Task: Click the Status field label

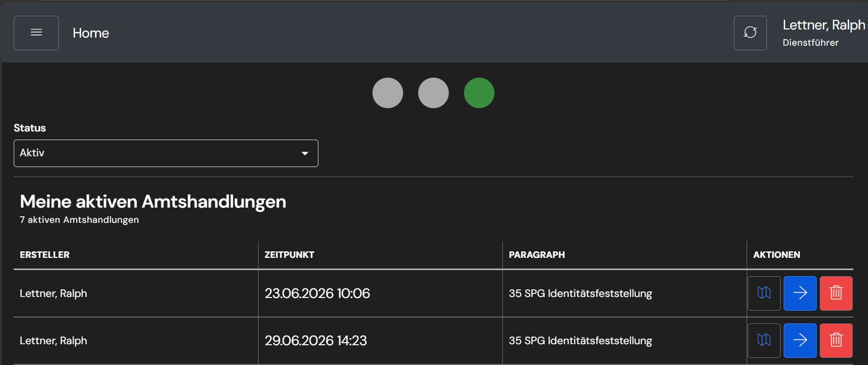Action: pyautogui.click(x=30, y=128)
